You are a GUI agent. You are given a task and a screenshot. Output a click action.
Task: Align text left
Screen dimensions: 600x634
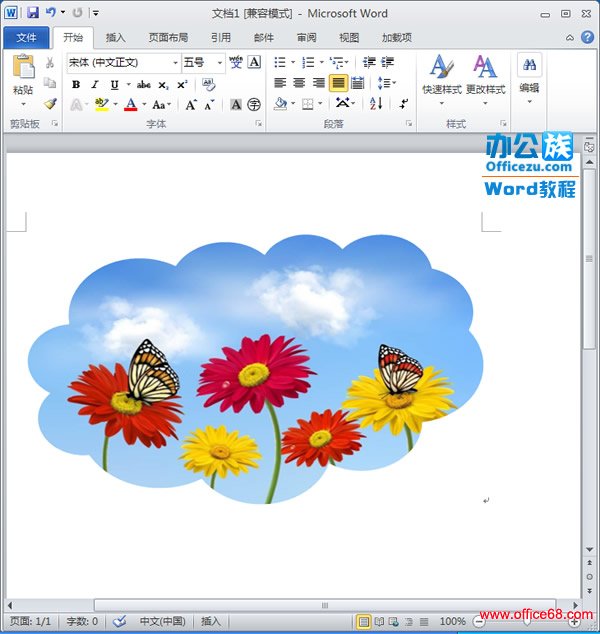(280, 83)
